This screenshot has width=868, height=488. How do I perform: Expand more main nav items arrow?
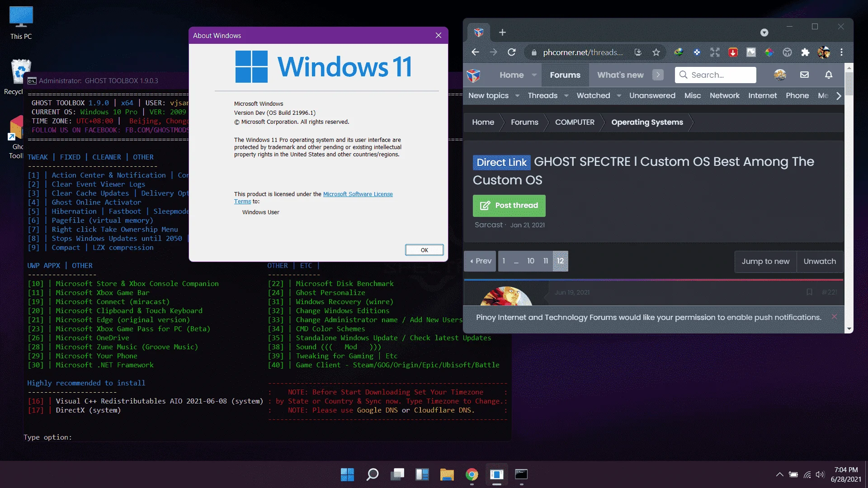click(x=658, y=75)
